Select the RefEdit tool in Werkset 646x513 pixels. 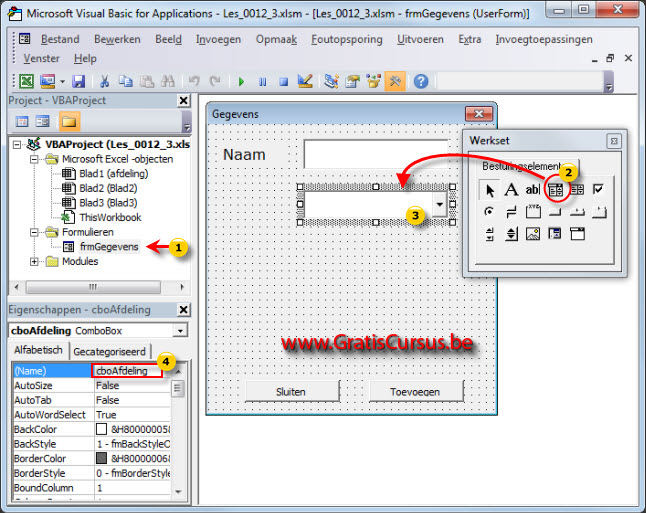tap(555, 234)
